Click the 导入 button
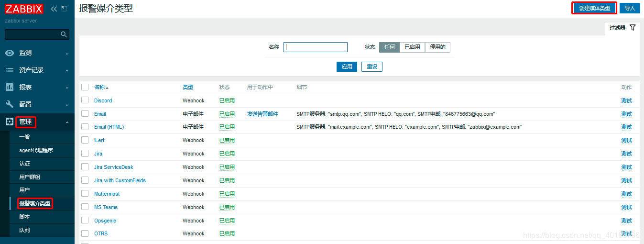Viewport: 644px width, 244px height. coord(630,8)
